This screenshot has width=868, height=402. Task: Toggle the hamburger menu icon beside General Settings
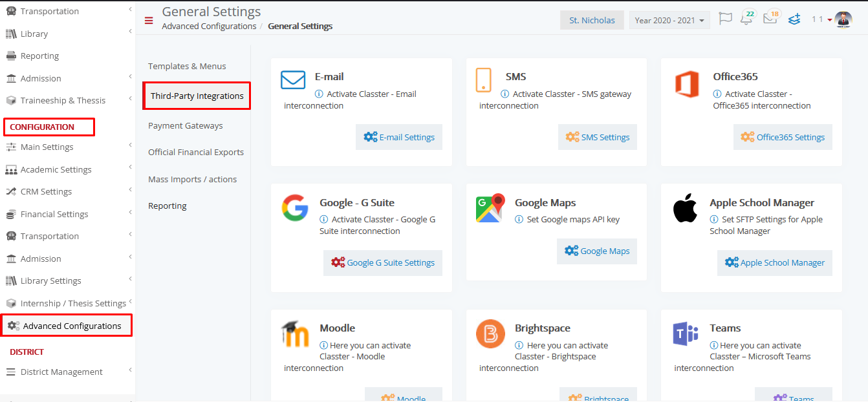coord(149,21)
